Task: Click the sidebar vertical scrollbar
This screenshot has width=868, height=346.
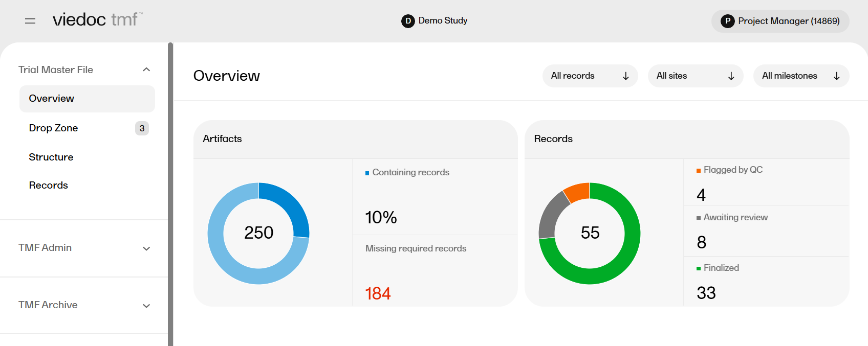Action: (170, 194)
